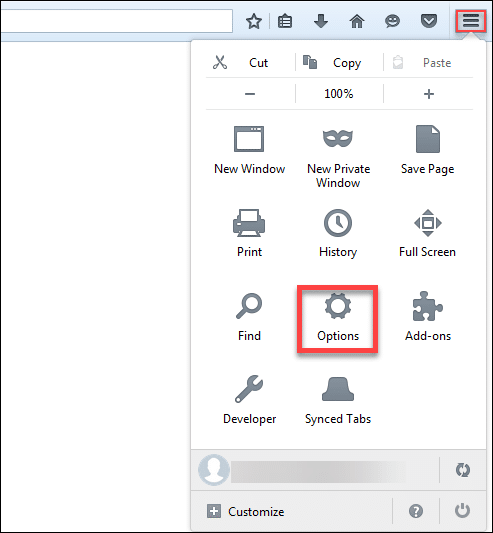Open the Downloads arrow icon
Viewport: 493px width, 533px height.
321,21
